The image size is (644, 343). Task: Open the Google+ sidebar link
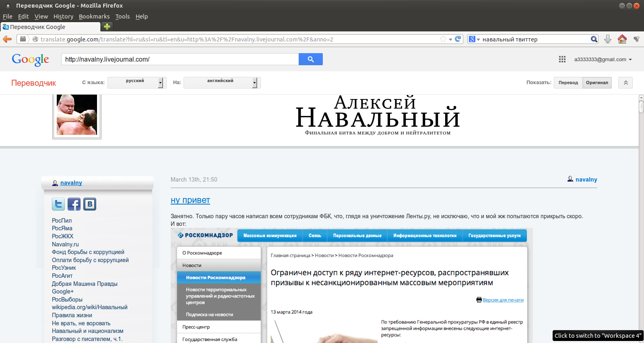pos(63,291)
